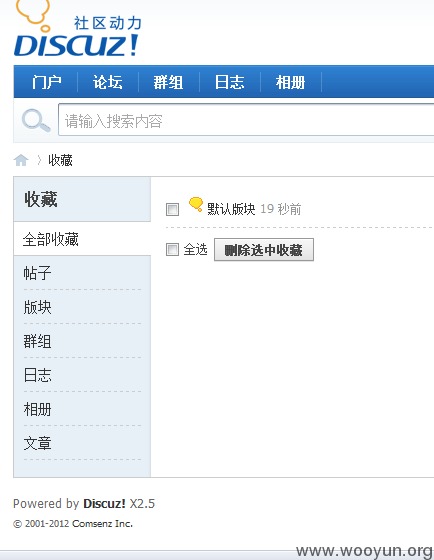This screenshot has width=434, height=560.
Task: Select 版块 in the favorites sidebar
Action: pos(38,307)
